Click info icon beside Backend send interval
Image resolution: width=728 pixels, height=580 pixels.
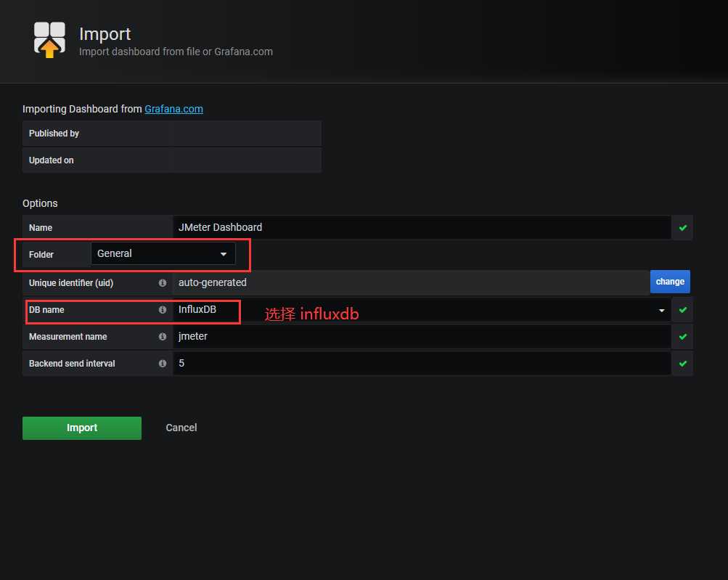coord(163,364)
